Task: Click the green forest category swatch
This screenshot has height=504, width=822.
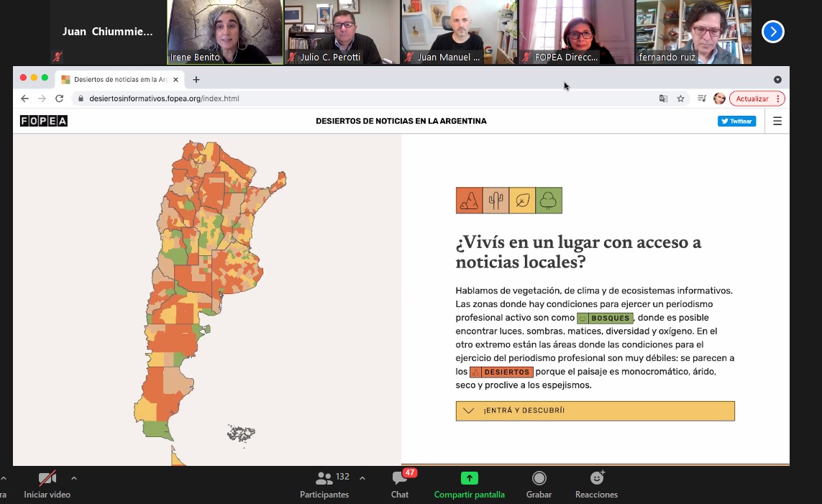Action: tap(549, 201)
